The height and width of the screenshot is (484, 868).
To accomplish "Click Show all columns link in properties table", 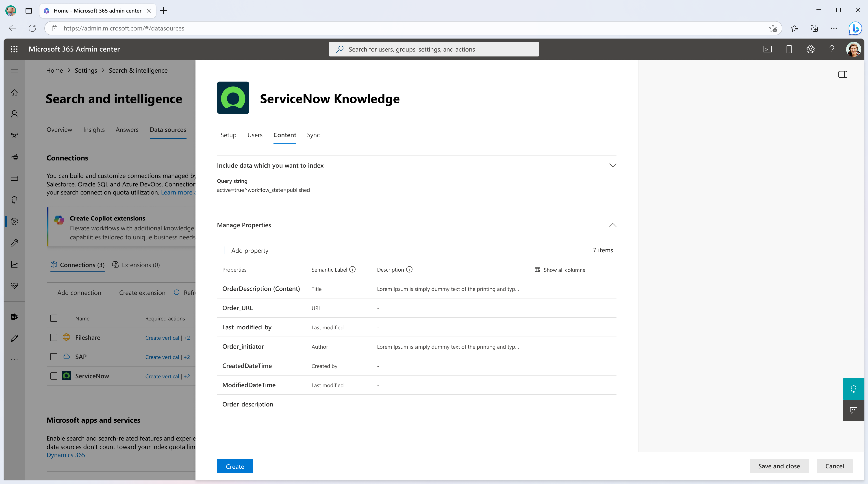I will click(559, 269).
